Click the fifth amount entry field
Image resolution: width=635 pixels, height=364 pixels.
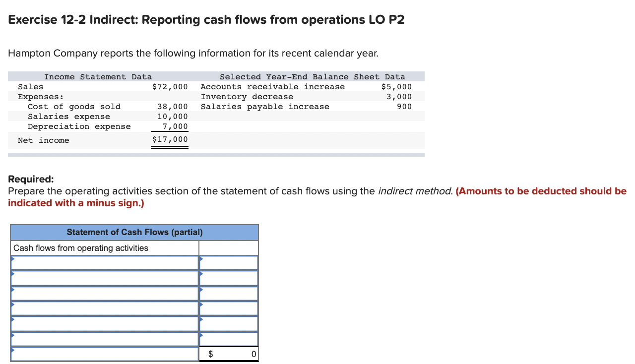228,323
